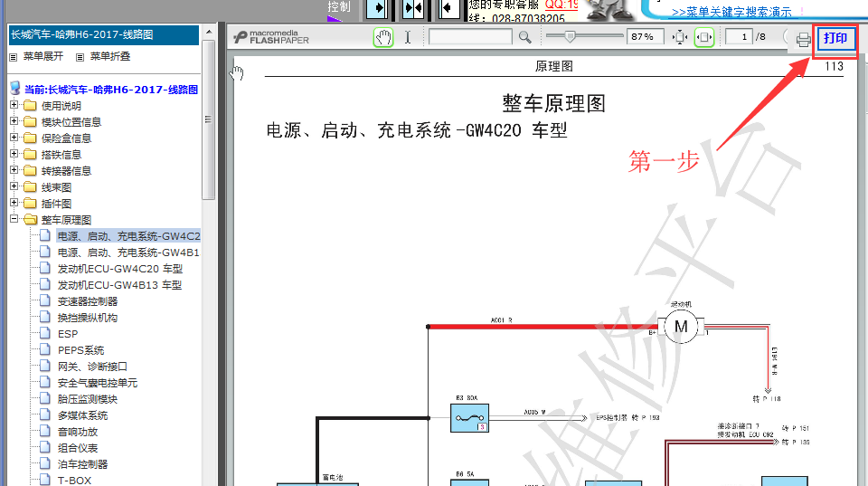The image size is (868, 486).
Task: Open 胎压监测模块 page
Action: (88, 399)
